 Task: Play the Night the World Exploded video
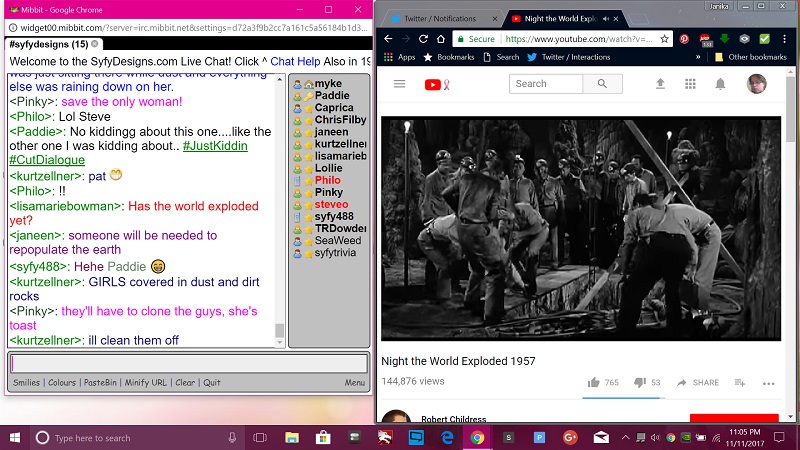(x=581, y=229)
